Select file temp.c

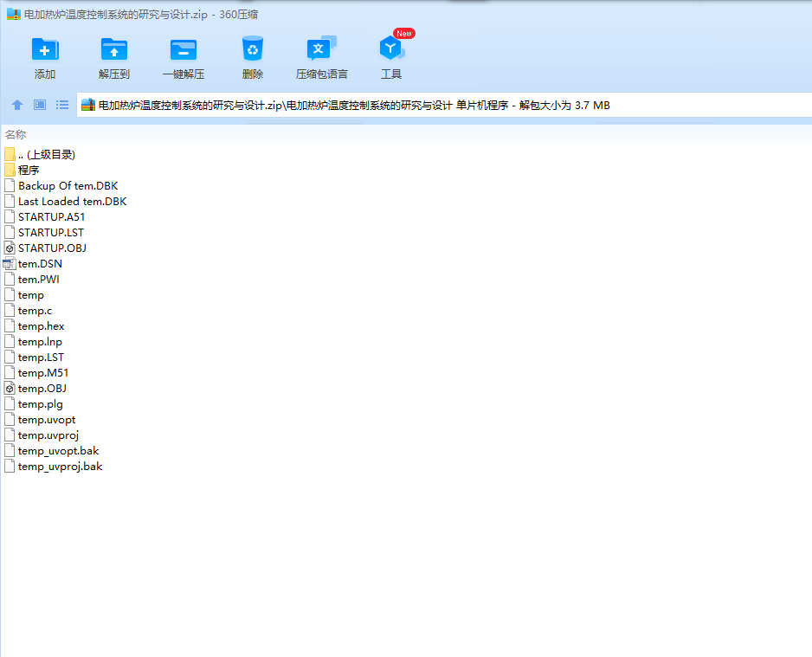pos(35,311)
